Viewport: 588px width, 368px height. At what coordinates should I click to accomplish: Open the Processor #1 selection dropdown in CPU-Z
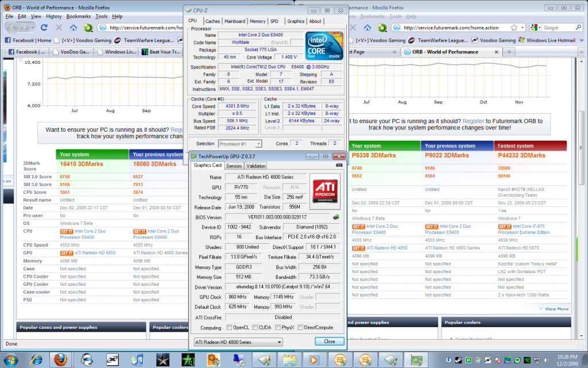point(240,144)
